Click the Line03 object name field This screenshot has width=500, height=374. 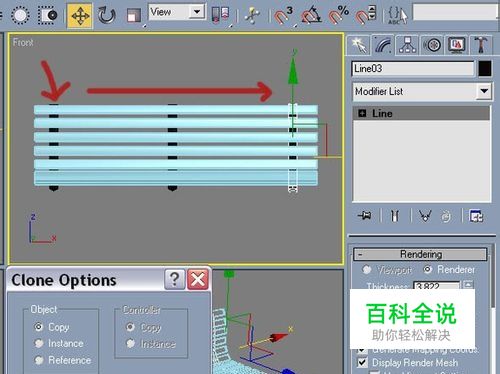click(413, 69)
